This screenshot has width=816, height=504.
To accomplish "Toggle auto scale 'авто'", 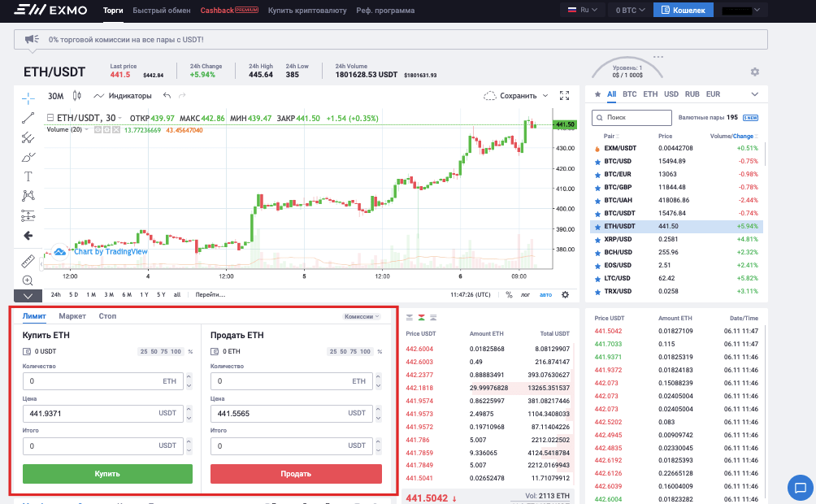I will (x=545, y=295).
